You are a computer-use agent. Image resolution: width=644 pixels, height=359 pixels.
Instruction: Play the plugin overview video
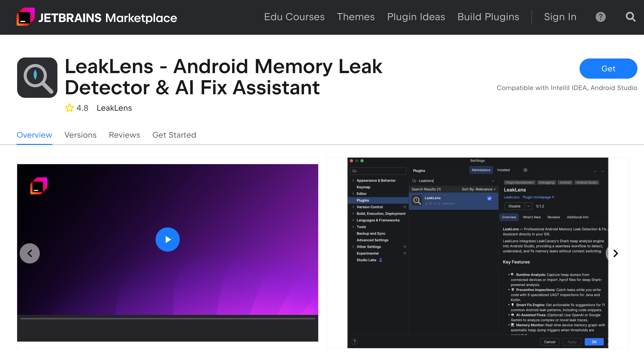pyautogui.click(x=167, y=239)
